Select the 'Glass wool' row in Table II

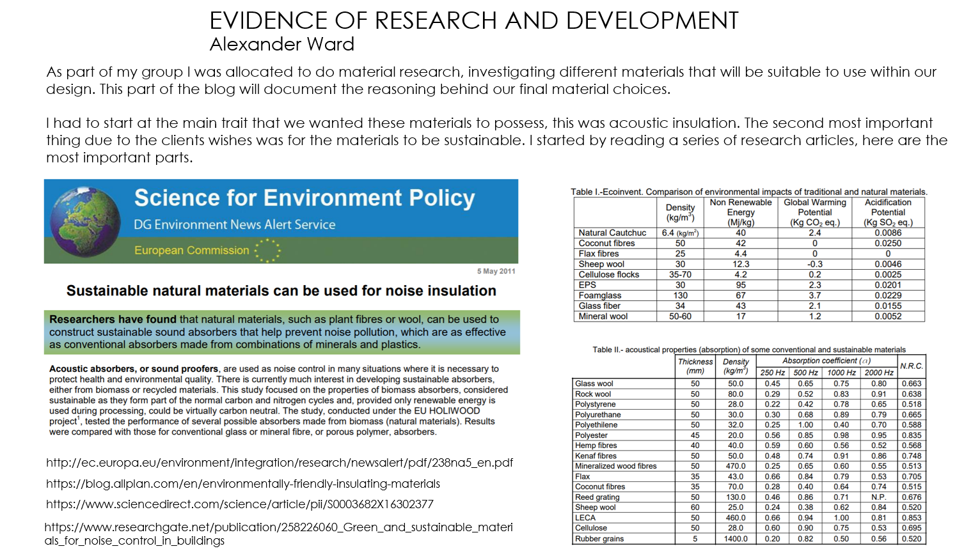coord(594,384)
